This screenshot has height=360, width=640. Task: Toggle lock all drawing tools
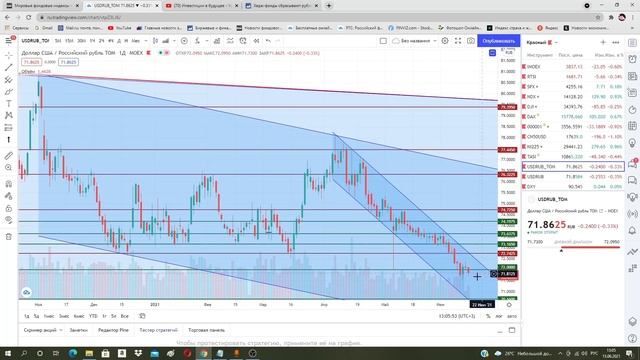click(9, 208)
